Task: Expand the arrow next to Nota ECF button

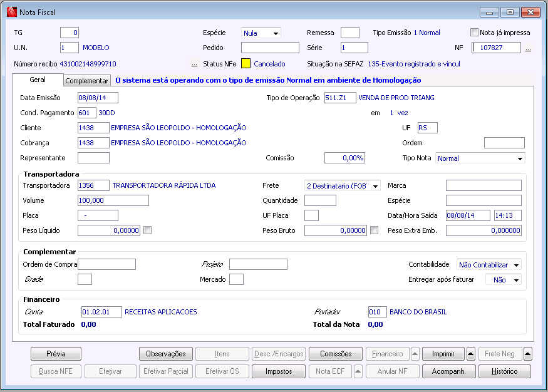Action: [x=358, y=371]
